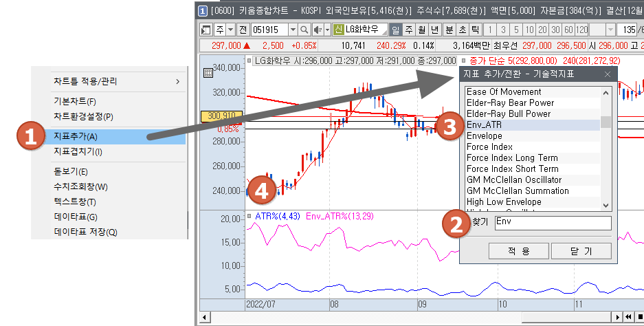Click chart stop square button
Image resolution: width=644 pixels, height=326 pixels.
coord(639,317)
